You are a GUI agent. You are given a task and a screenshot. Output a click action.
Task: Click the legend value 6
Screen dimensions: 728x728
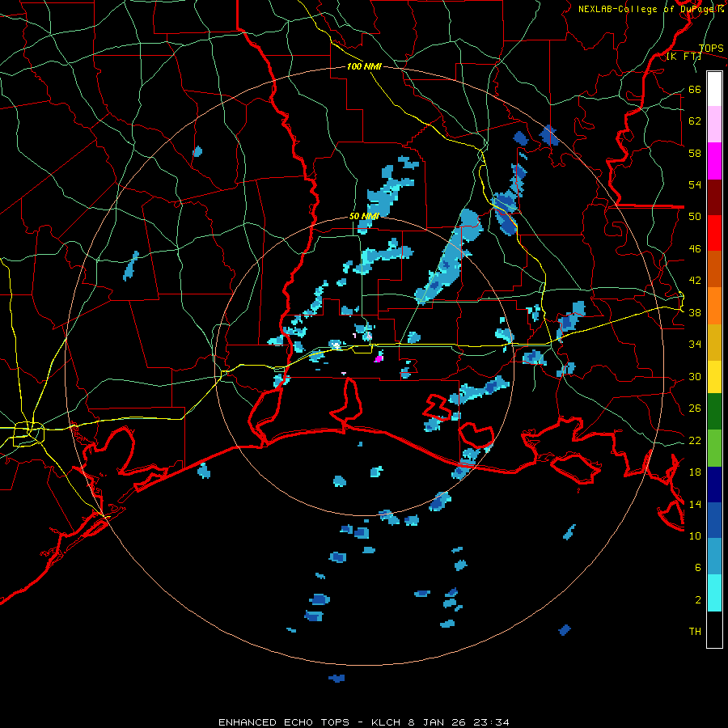pos(697,568)
